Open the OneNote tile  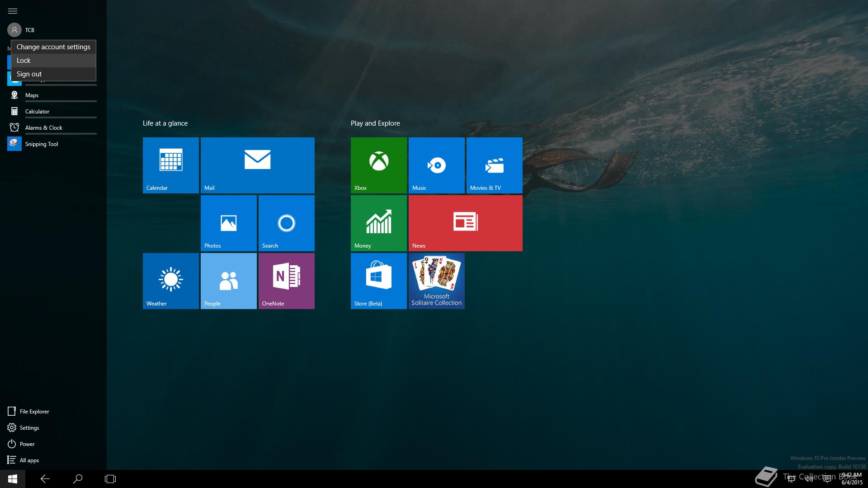tap(286, 281)
